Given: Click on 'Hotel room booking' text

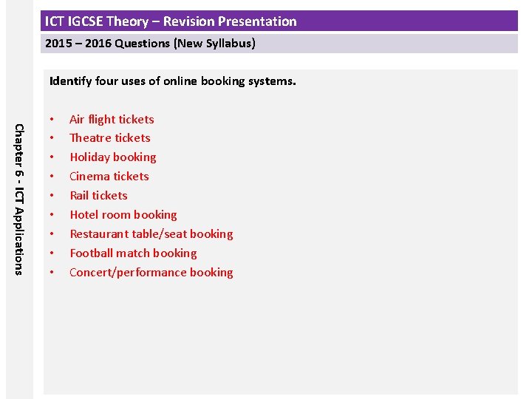Looking at the screenshot, I should coord(123,215).
